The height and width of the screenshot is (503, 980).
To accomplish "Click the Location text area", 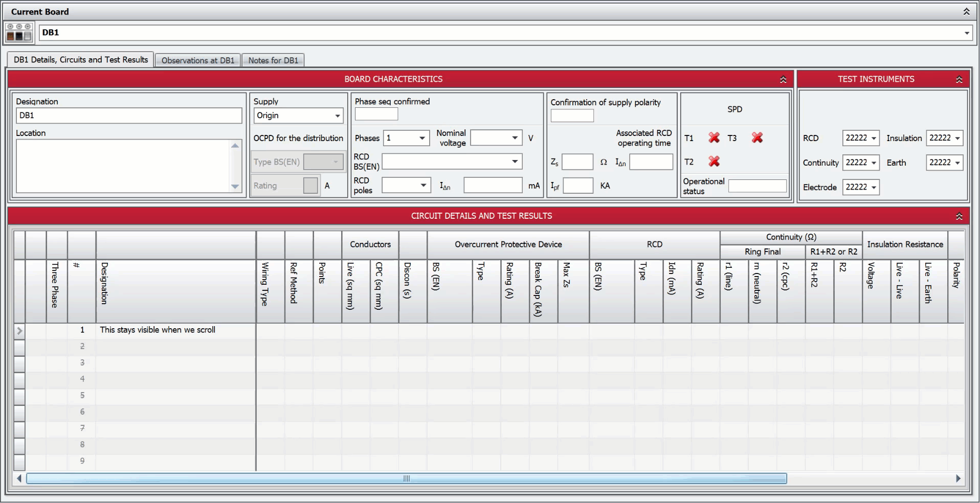I will (x=123, y=166).
